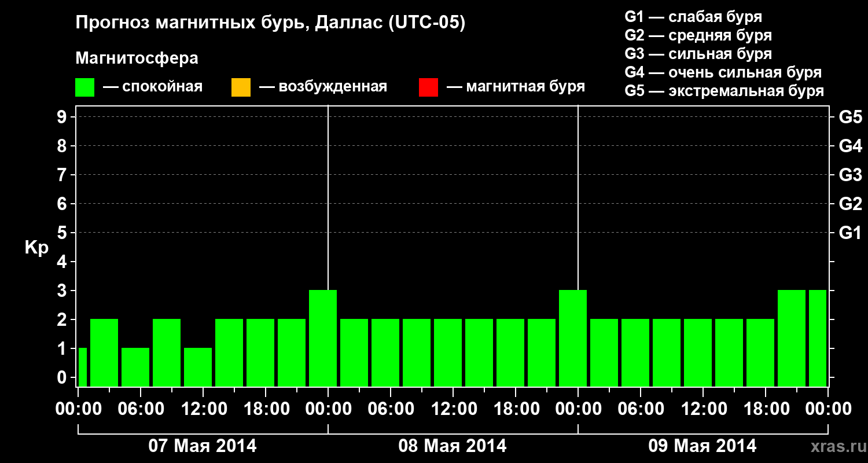The width and height of the screenshot is (868, 463).
Task: Click the date label 08 Мая 2014
Action: (x=453, y=446)
